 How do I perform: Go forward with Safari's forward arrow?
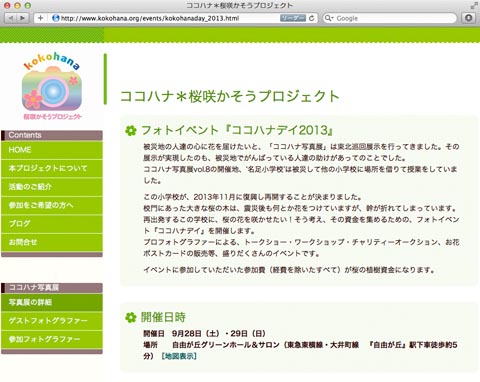pyautogui.click(x=23, y=18)
